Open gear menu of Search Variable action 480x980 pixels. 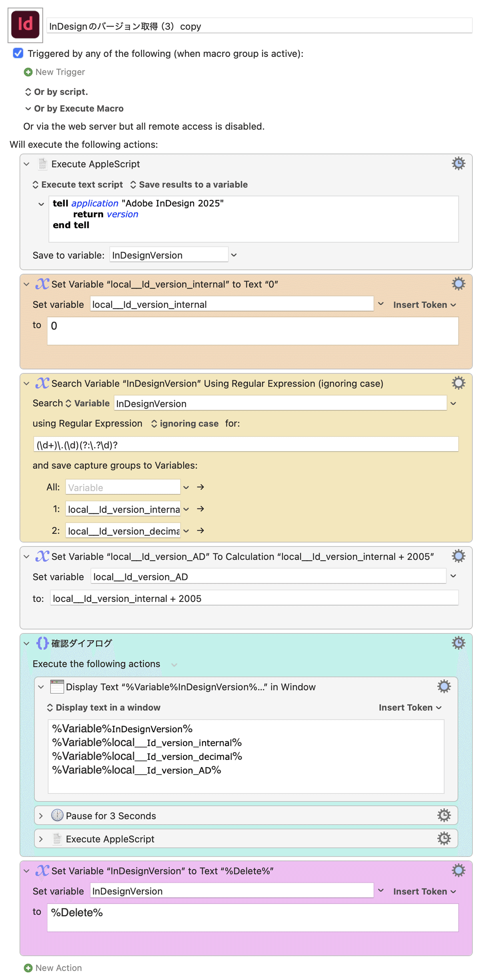458,383
